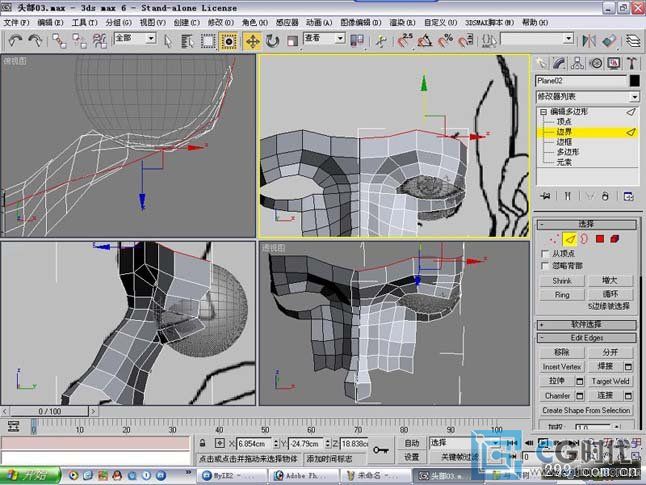Image resolution: width=646 pixels, height=485 pixels.
Task: Click the Target Weld button
Action: pyautogui.click(x=610, y=381)
